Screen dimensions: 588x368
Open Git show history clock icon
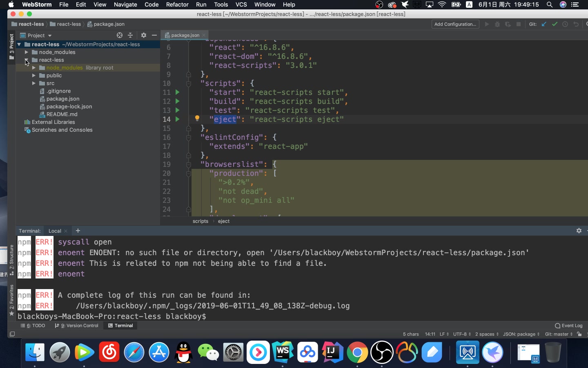point(565,24)
